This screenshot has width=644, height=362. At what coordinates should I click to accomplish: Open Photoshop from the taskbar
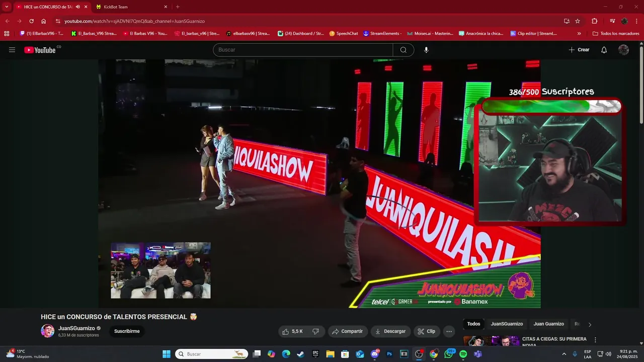[x=389, y=354]
